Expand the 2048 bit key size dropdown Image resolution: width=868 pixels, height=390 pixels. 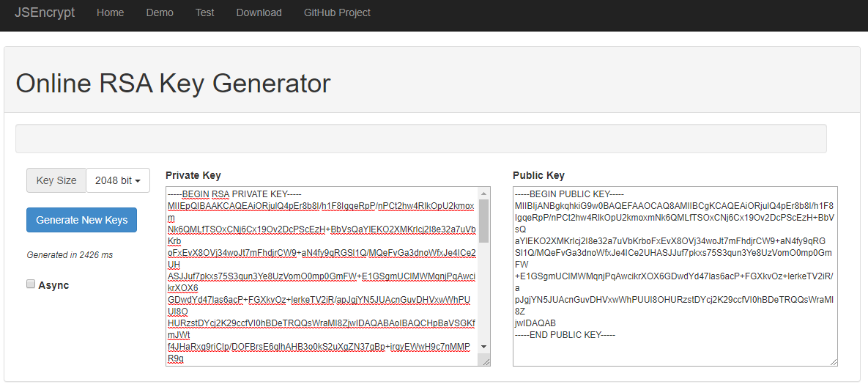coord(118,180)
